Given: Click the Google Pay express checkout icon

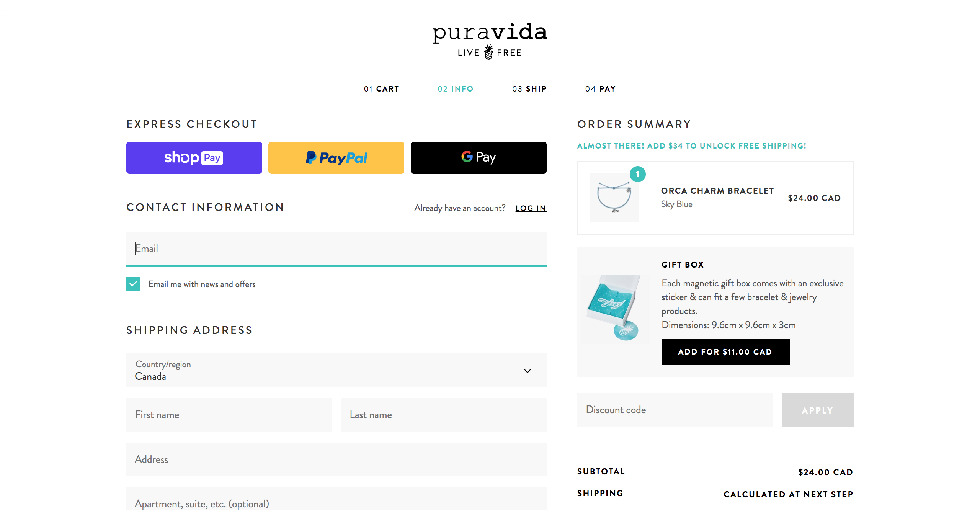Looking at the screenshot, I should pos(479,157).
